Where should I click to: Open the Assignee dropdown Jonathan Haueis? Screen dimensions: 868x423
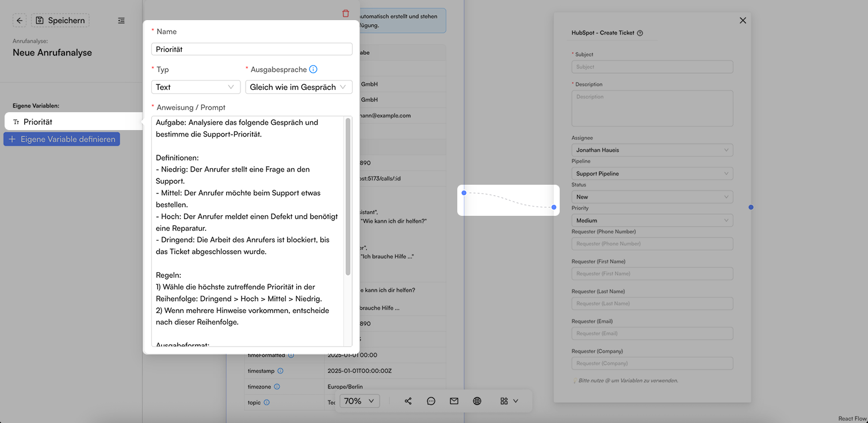click(x=652, y=150)
